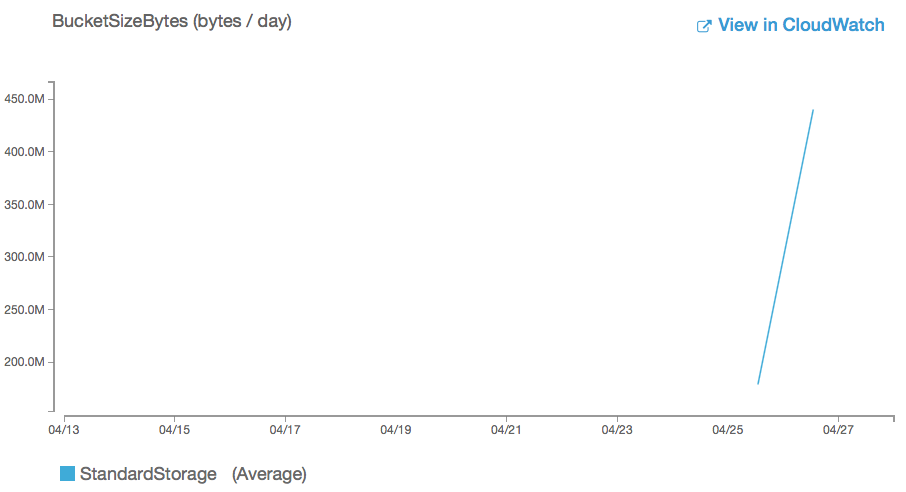Click the 04/15 date tick label
The width and height of the screenshot is (906, 492).
(174, 430)
